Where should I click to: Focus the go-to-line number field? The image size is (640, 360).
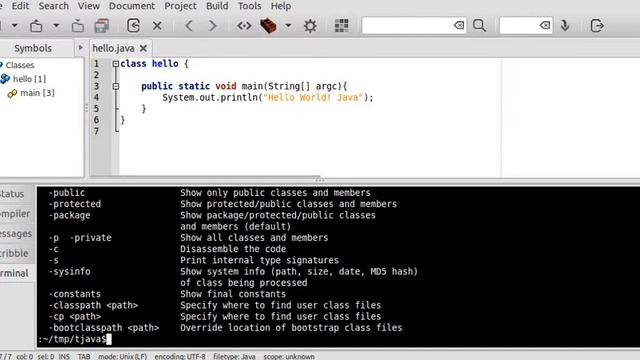point(519,26)
